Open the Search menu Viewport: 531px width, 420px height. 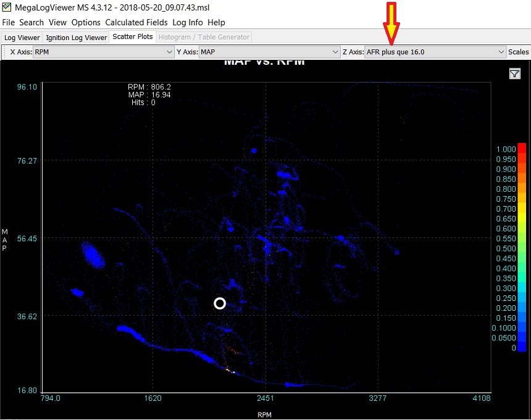pyautogui.click(x=31, y=22)
